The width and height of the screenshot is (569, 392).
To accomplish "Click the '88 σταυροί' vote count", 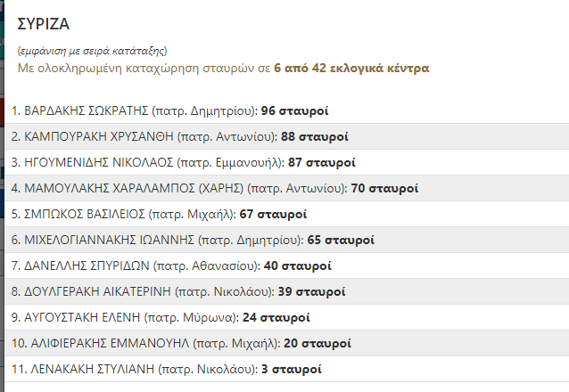I will [315, 136].
